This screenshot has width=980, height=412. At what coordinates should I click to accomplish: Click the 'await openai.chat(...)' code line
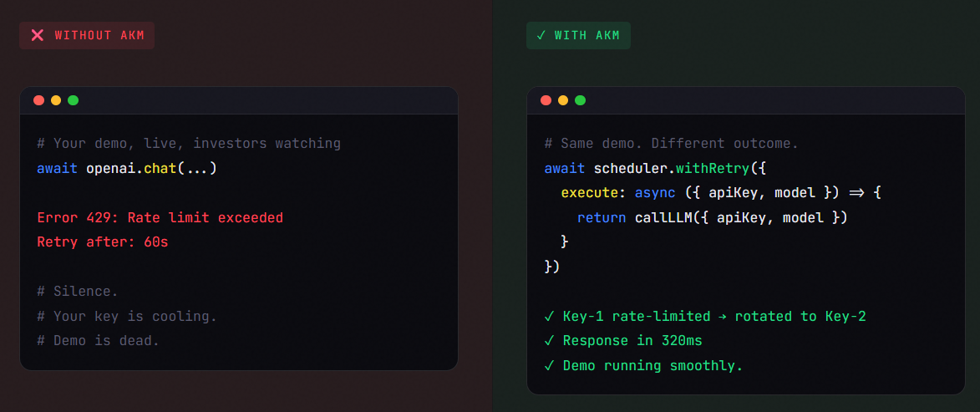(x=127, y=168)
